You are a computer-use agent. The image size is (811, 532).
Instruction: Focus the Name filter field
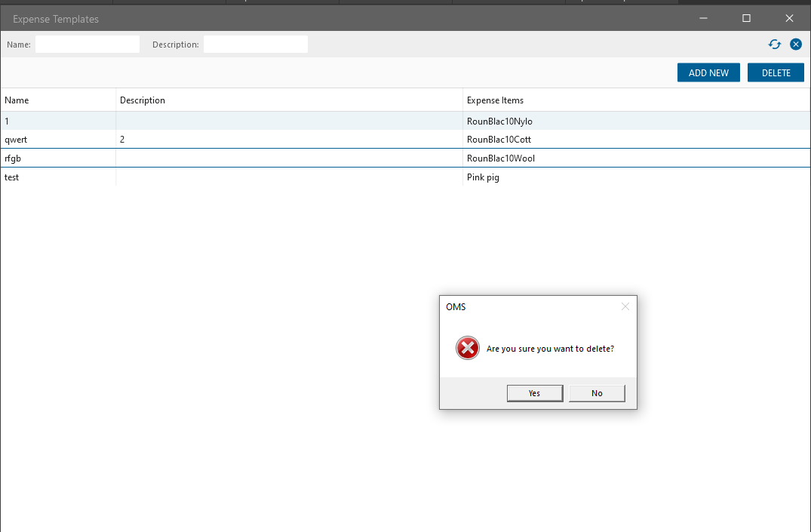(x=88, y=45)
